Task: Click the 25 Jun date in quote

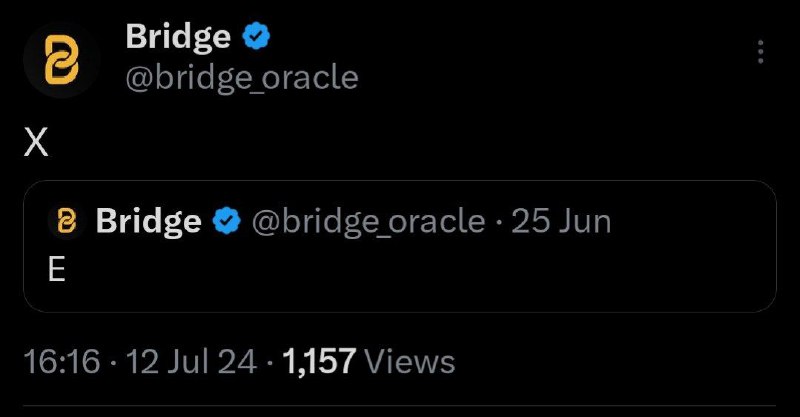Action: tap(561, 221)
